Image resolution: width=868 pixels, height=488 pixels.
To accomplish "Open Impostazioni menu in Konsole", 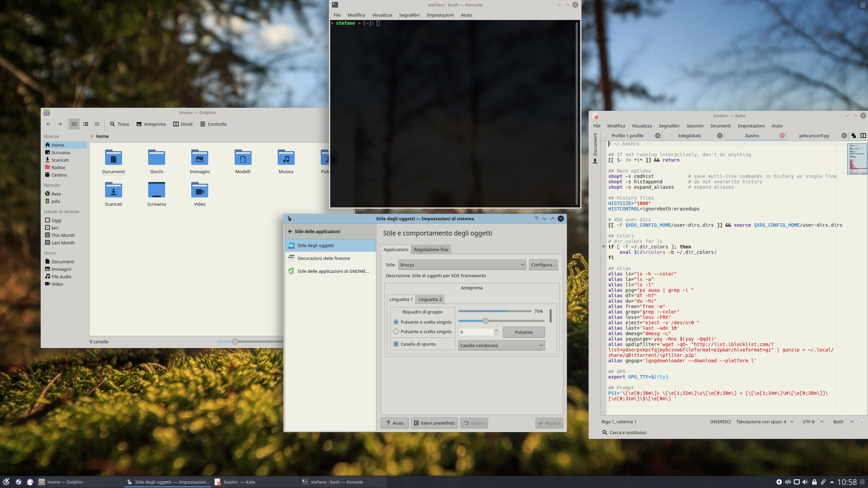I will coord(440,15).
